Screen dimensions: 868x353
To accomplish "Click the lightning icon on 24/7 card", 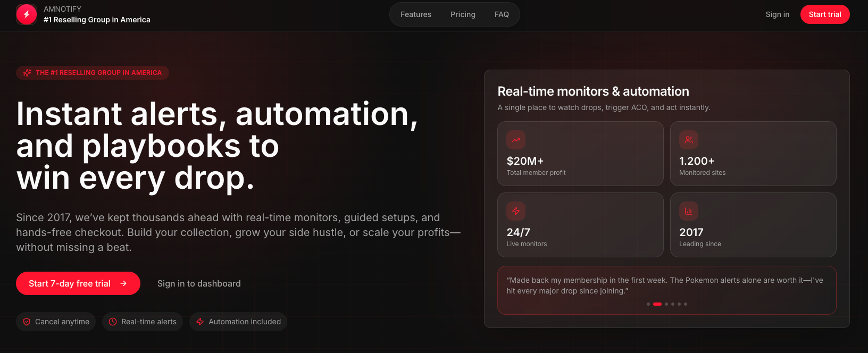I will 516,211.
